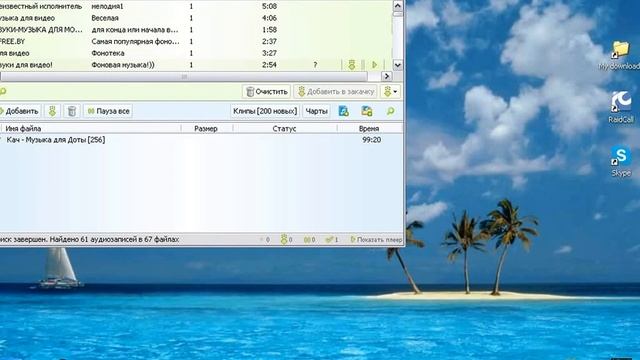This screenshot has width=640, height=360.
Task: Open RaidCall desktop shortcut
Action: click(x=621, y=107)
